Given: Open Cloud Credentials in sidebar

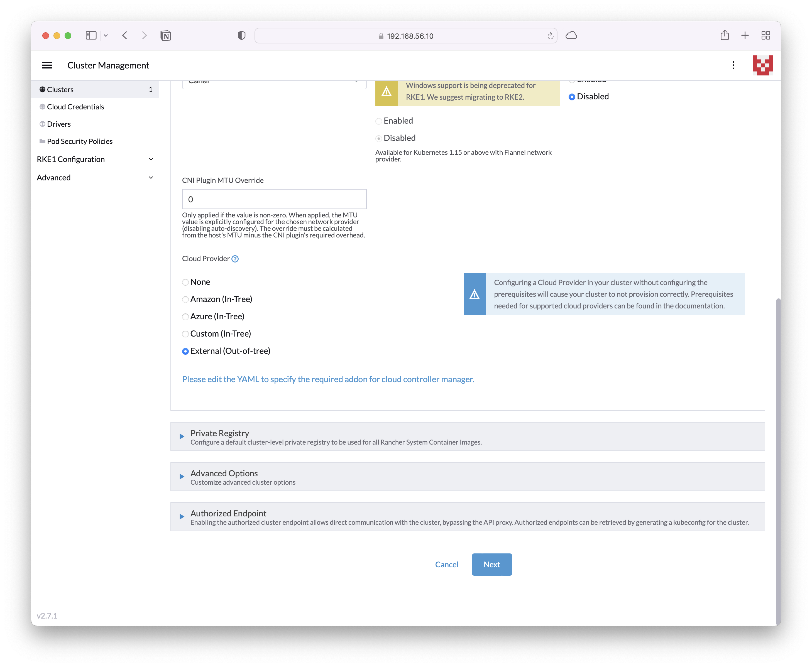Looking at the screenshot, I should point(75,107).
